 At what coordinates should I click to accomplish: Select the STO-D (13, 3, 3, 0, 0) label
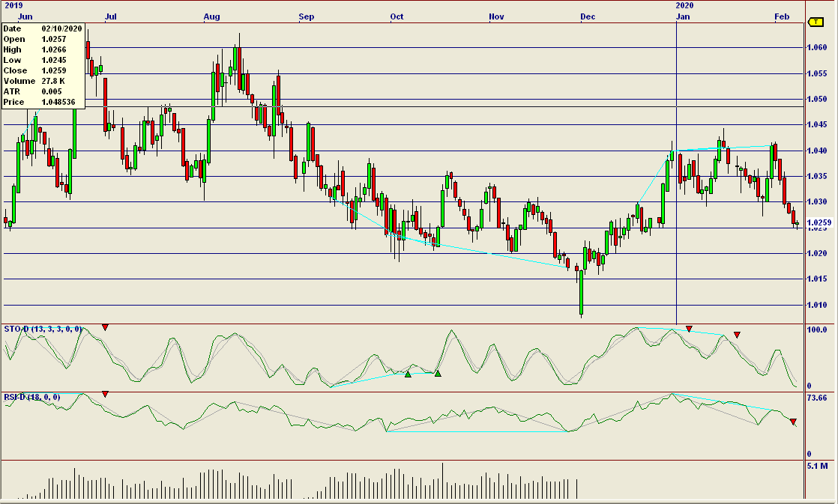[x=43, y=329]
